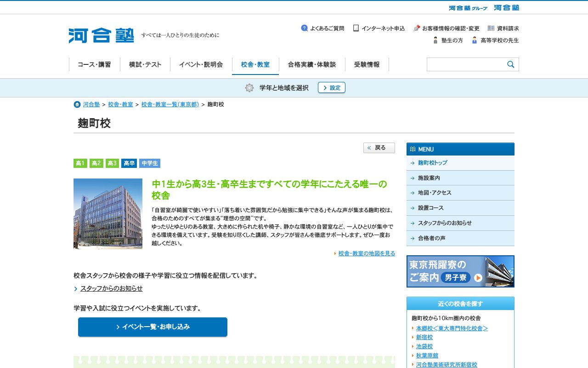Open the イベント・説明会 navigation menu
Image resolution: width=588 pixels, height=368 pixels.
(x=201, y=64)
